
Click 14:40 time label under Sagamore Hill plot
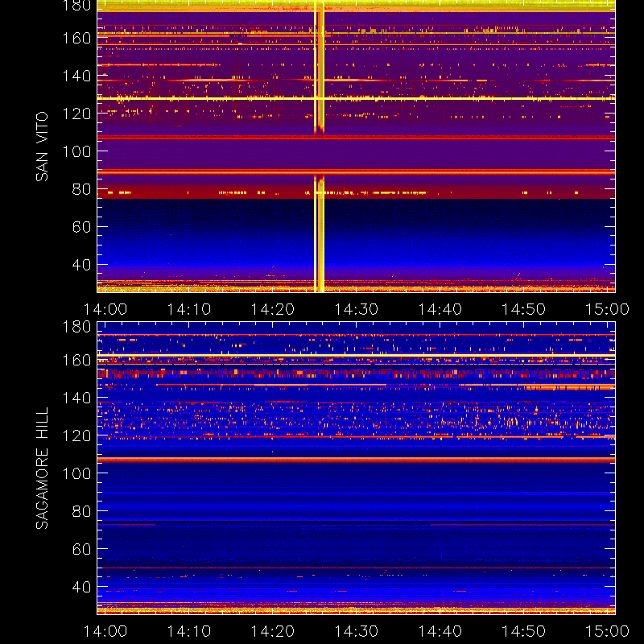[x=440, y=631]
